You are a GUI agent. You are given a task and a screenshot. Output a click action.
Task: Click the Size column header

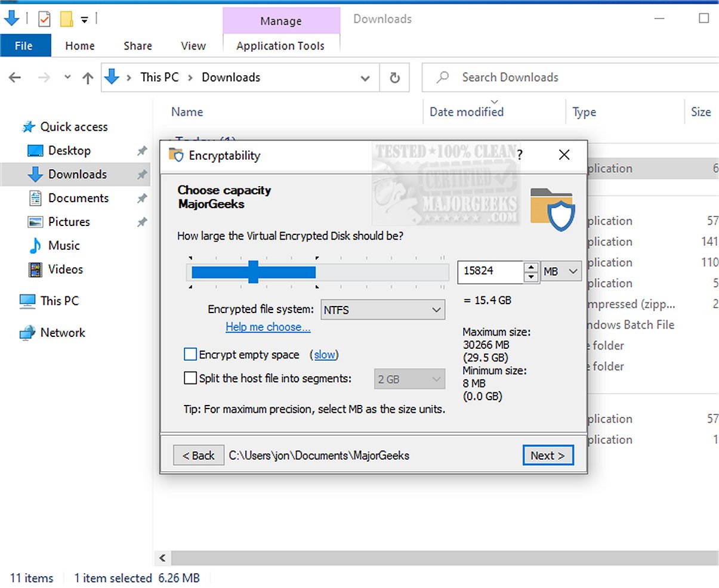click(x=701, y=112)
